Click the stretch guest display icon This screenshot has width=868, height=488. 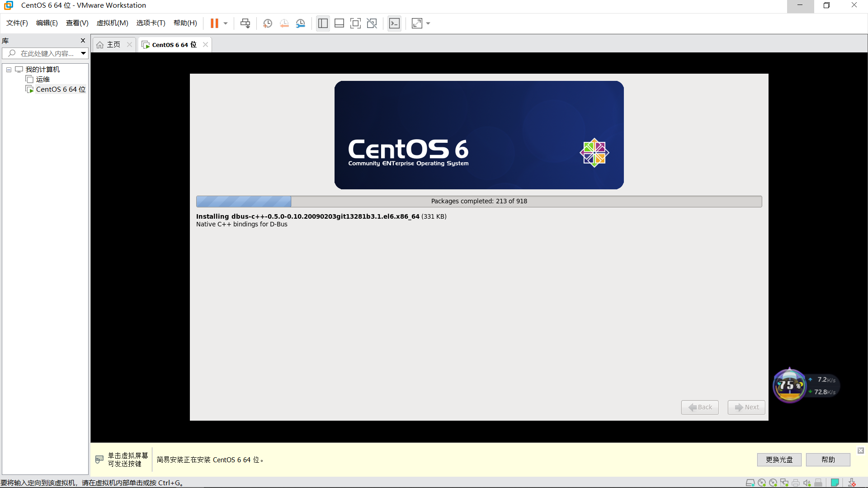click(x=417, y=23)
